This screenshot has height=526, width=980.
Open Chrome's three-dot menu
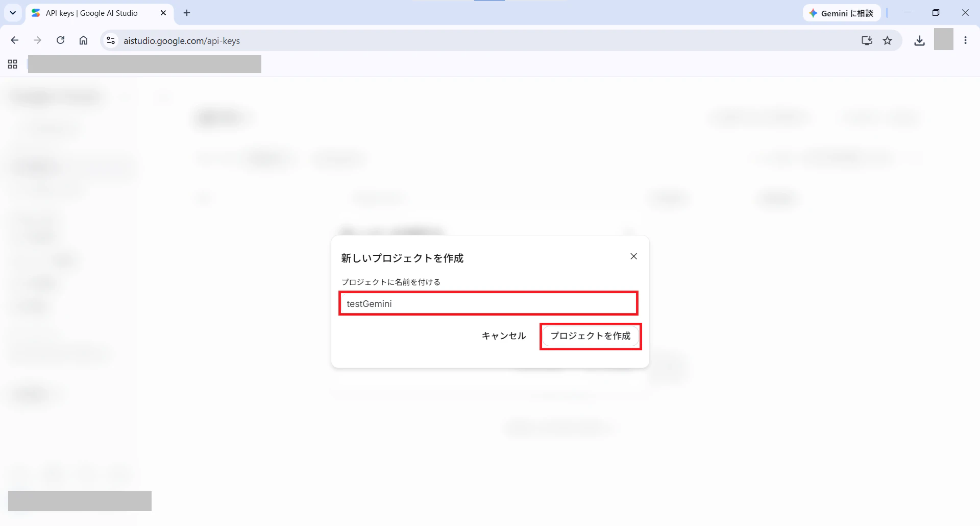(x=965, y=40)
